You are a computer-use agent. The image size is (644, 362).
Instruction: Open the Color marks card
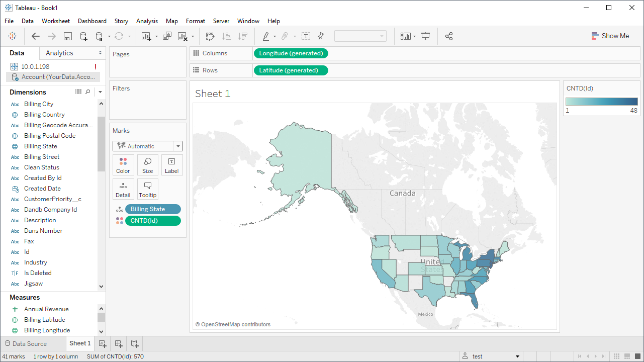pos(123,165)
